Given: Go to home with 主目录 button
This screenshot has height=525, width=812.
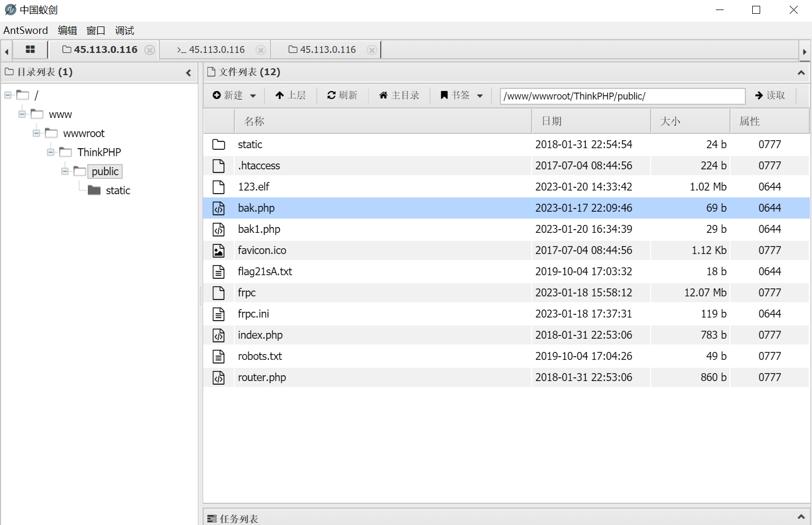Looking at the screenshot, I should tap(399, 95).
